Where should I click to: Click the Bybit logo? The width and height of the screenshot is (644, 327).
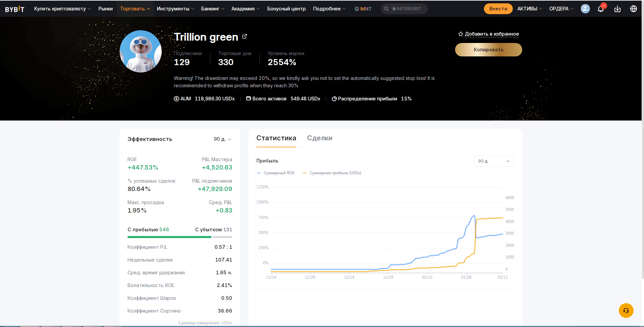[x=14, y=9]
